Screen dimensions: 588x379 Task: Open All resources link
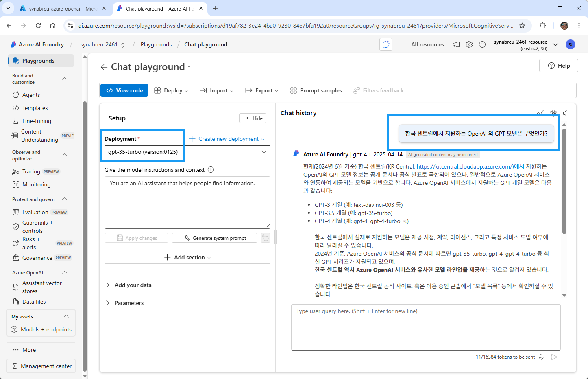click(x=427, y=44)
